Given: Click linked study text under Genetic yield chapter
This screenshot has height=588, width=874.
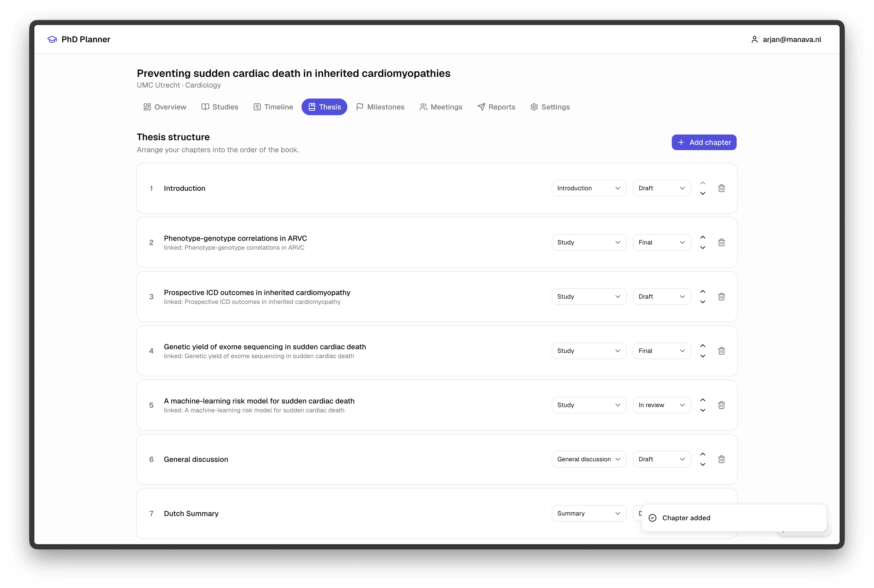Looking at the screenshot, I should (259, 356).
